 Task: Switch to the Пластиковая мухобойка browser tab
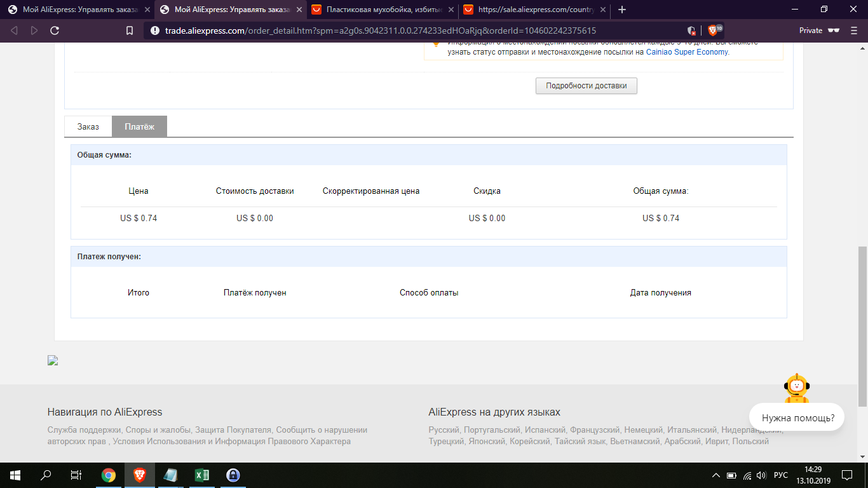point(382,10)
